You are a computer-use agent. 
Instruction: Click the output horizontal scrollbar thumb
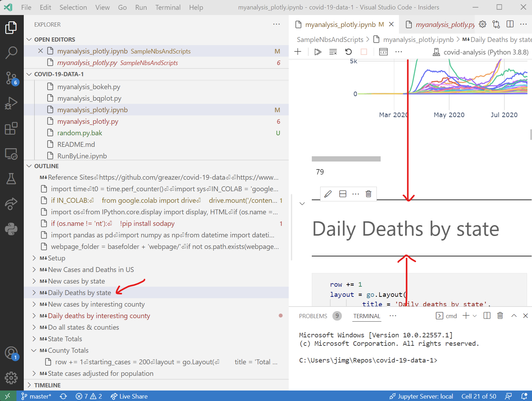[346, 159]
